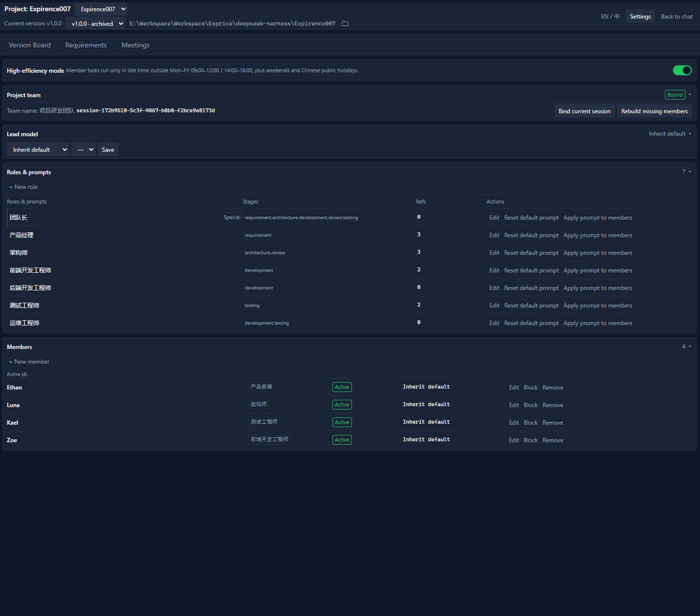Click the Bound status badge
The image size is (700, 616).
tap(675, 95)
